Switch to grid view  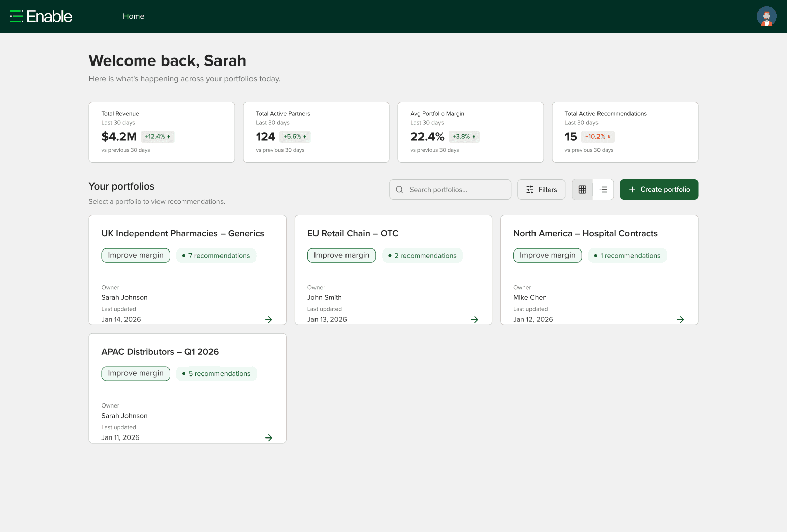click(582, 190)
